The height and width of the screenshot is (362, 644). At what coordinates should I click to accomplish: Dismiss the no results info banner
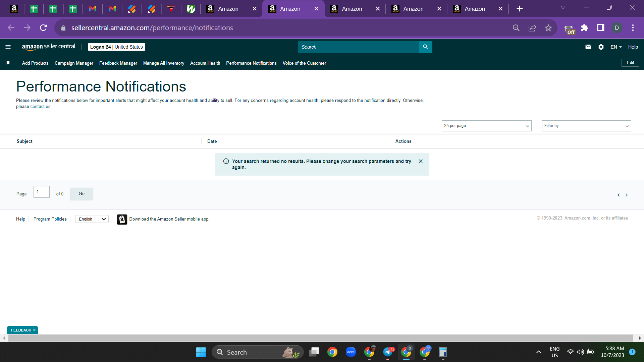421,161
